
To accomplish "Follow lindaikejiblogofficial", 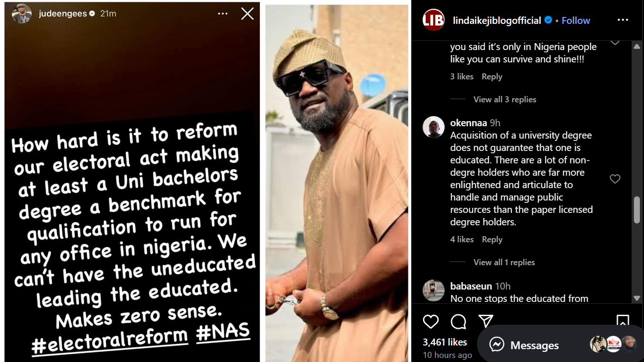I will (x=576, y=20).
